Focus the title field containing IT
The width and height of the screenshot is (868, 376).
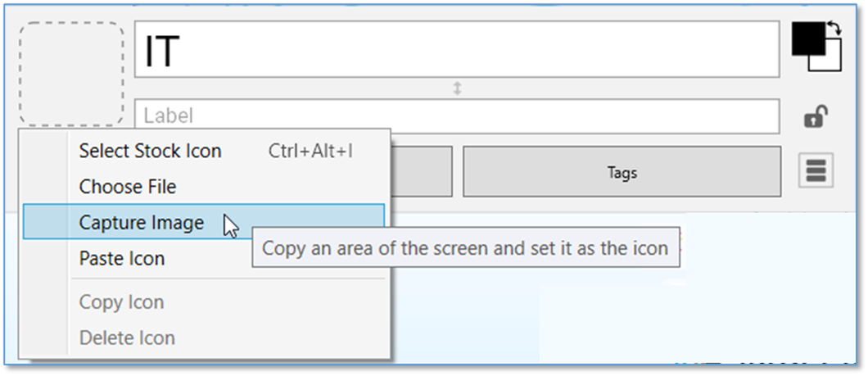[456, 51]
